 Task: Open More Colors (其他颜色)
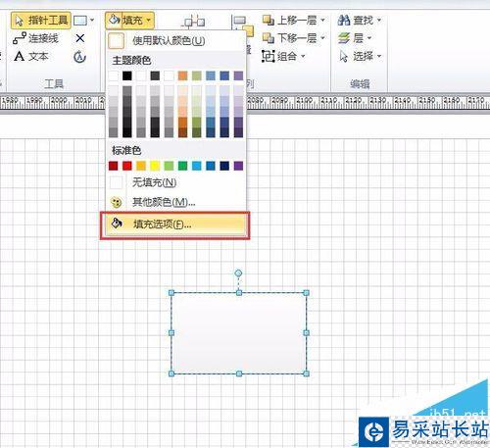tap(175, 202)
